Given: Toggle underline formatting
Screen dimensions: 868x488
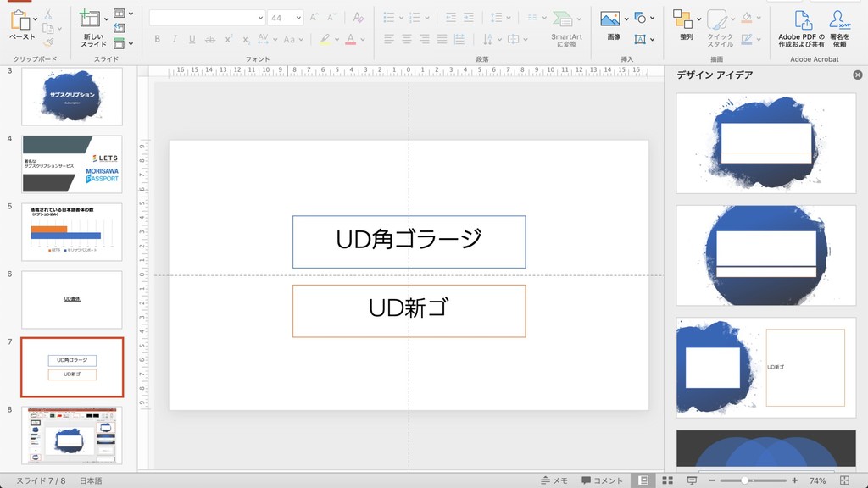Looking at the screenshot, I should 192,39.
